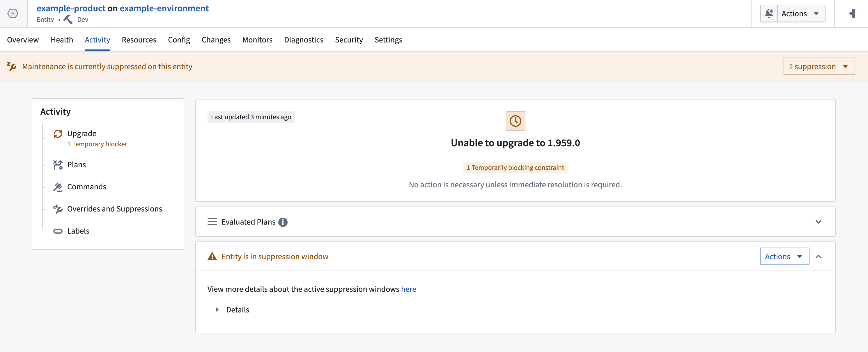Click the entity hexagon icon at top-left
This screenshot has width=868, height=352.
point(13,13)
